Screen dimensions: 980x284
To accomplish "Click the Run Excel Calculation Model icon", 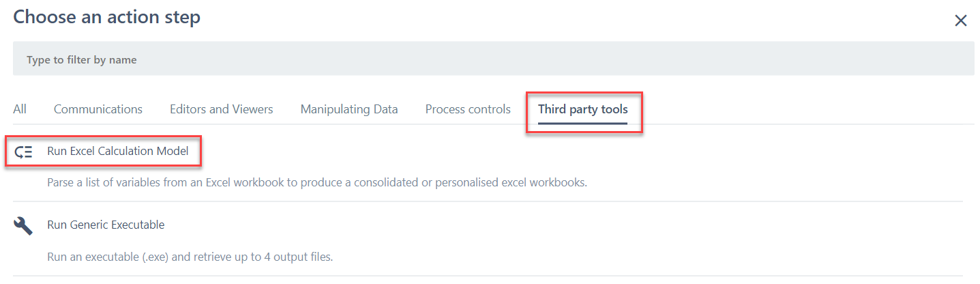I will (x=23, y=152).
